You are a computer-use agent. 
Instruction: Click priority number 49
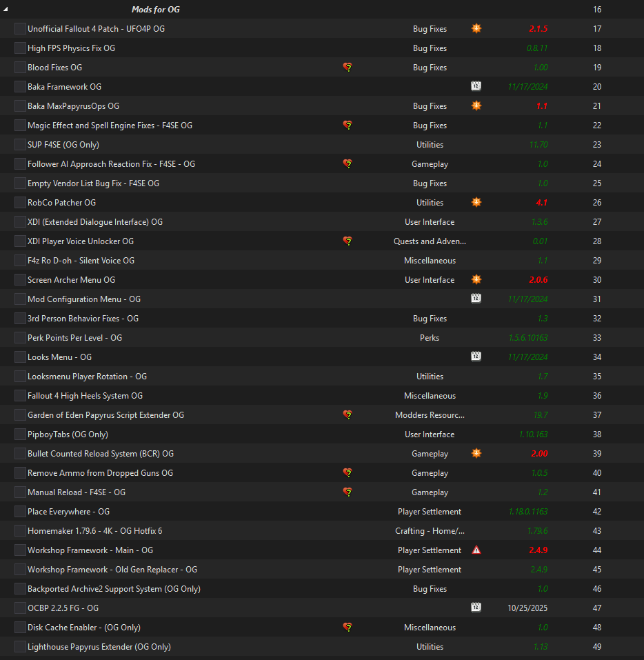[597, 646]
